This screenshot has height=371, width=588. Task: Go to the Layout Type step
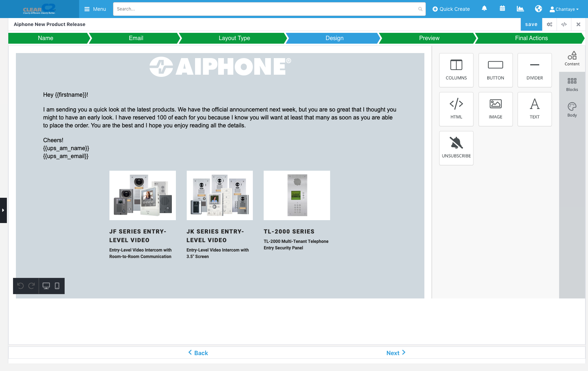click(x=234, y=38)
